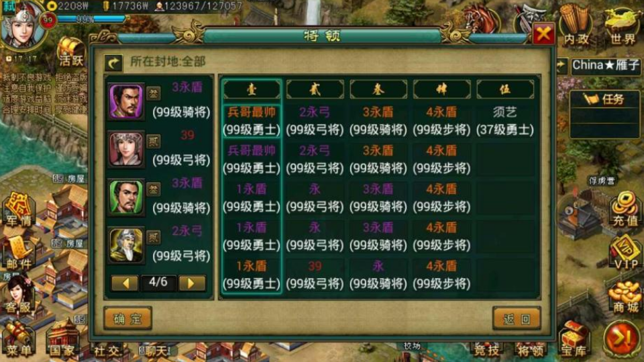644x362 pixels.
Task: Open the 军情 military intel icon
Action: coord(19,209)
